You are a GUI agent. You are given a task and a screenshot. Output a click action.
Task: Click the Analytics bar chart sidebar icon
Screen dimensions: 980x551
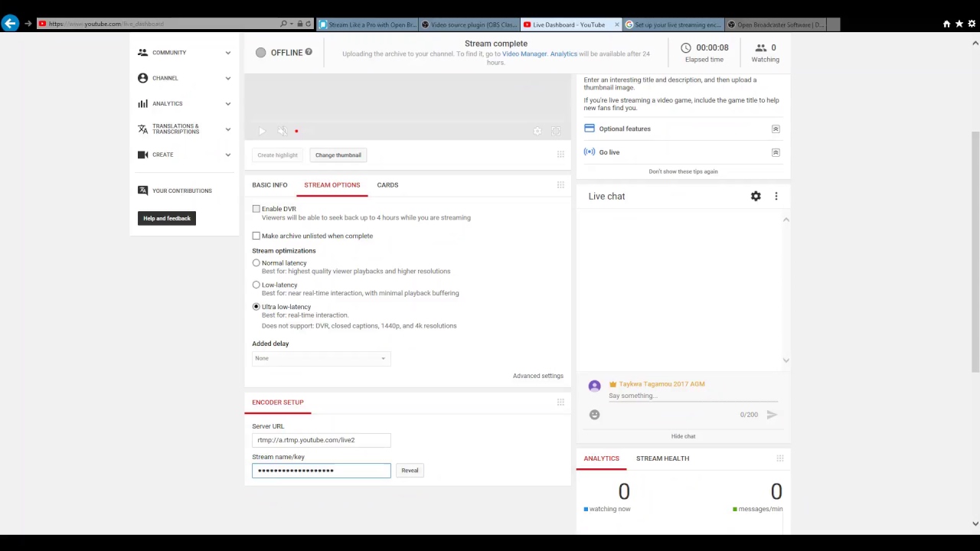[142, 103]
